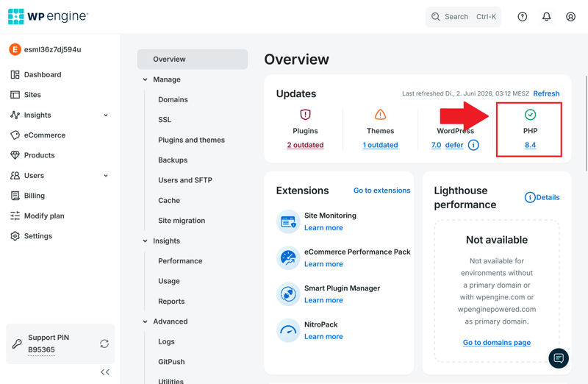Click the WordPress 7.0 version link
This screenshot has width=588, height=384.
(x=436, y=145)
